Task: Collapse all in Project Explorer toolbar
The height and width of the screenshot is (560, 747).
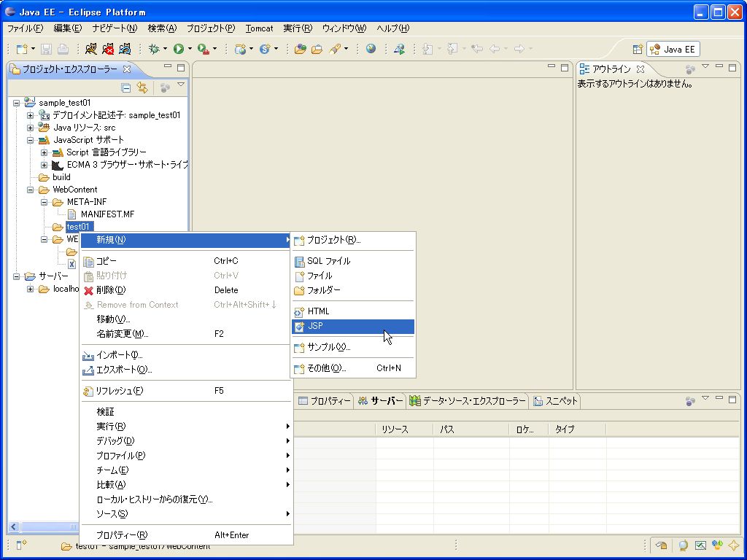Action: pyautogui.click(x=125, y=87)
